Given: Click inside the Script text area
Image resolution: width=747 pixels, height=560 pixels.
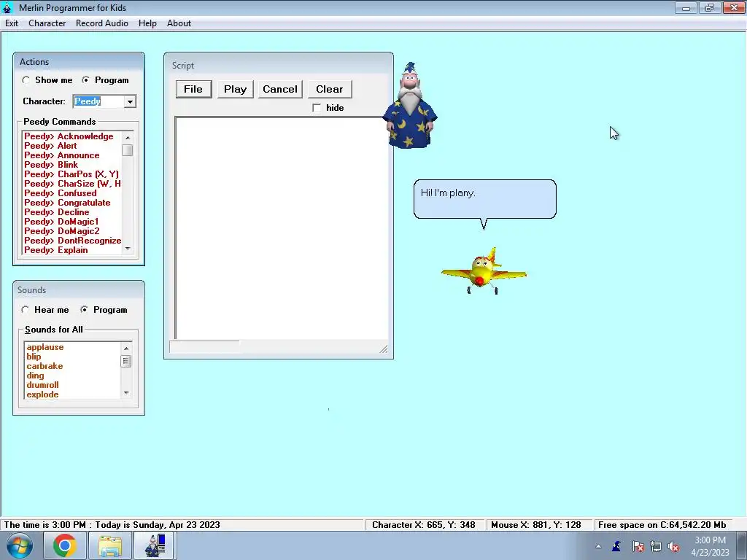Looking at the screenshot, I should click(282, 228).
